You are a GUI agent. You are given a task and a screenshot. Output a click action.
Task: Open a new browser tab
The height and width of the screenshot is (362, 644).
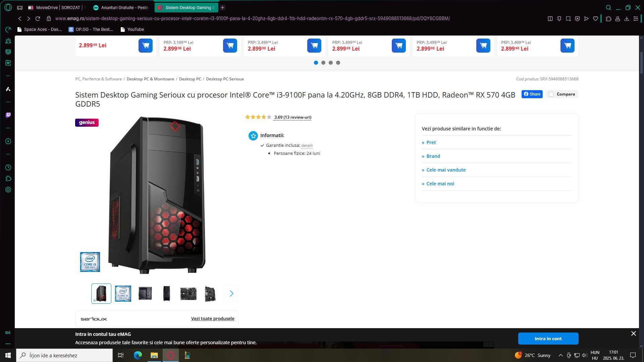[x=222, y=7]
